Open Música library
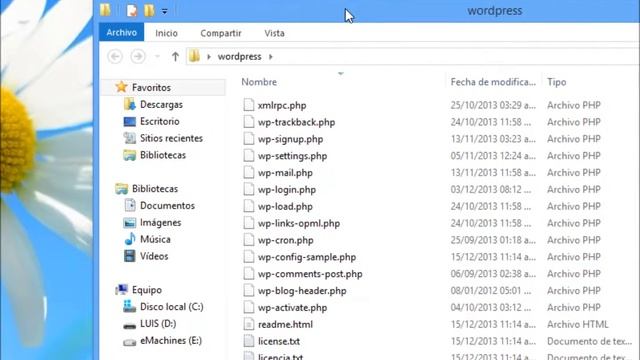640x360 pixels. click(155, 239)
